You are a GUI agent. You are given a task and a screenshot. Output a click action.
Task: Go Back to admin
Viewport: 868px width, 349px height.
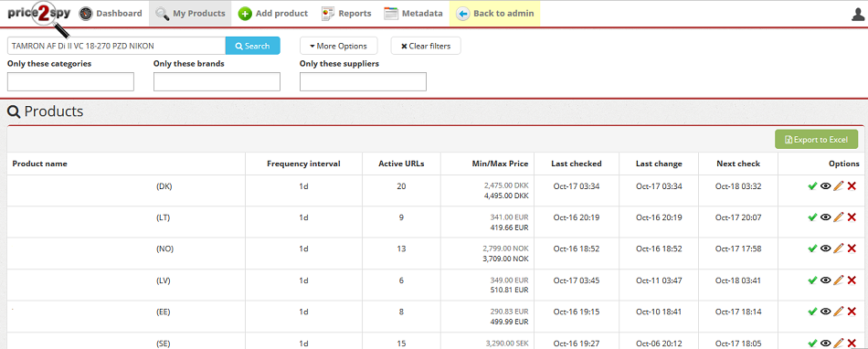(495, 14)
